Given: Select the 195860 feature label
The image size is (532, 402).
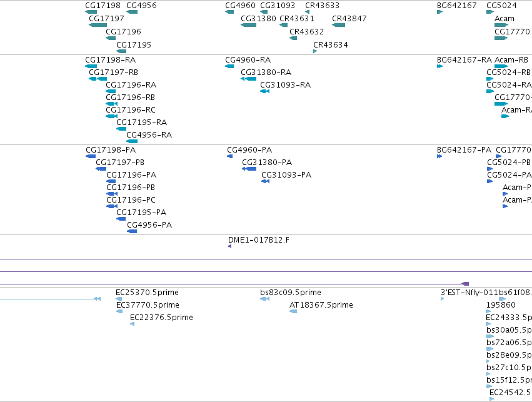Looking at the screenshot, I should [501, 305].
